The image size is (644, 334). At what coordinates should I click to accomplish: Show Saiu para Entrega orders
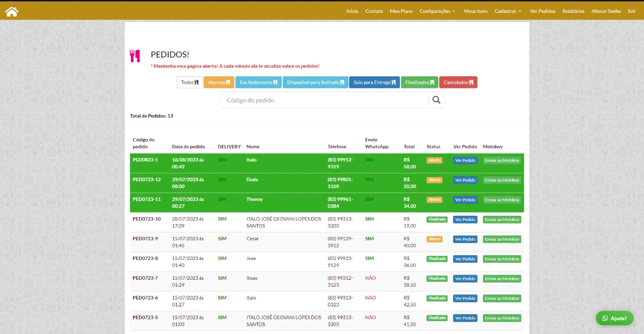[374, 82]
